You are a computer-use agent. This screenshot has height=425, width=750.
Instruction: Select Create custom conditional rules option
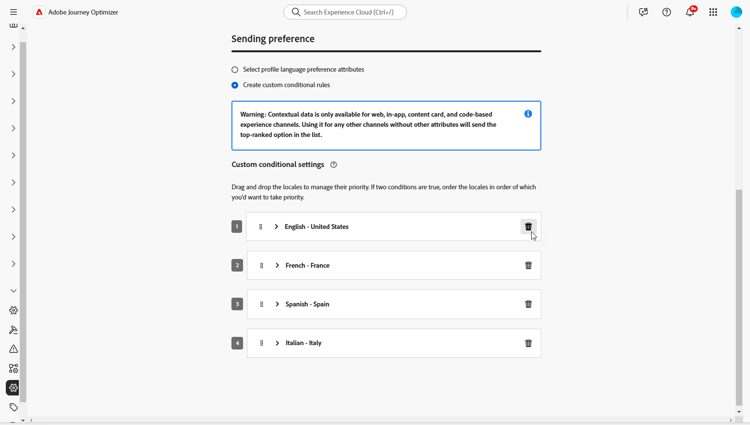click(235, 85)
